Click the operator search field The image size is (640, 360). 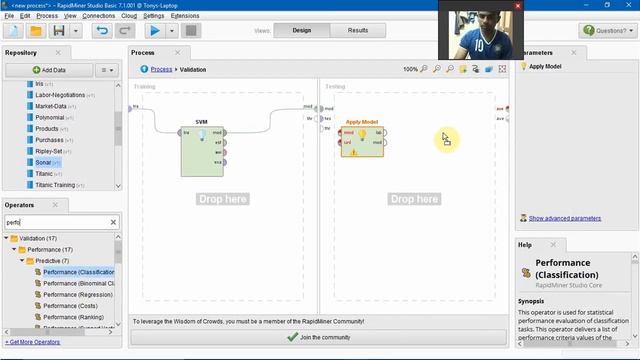coord(56,222)
